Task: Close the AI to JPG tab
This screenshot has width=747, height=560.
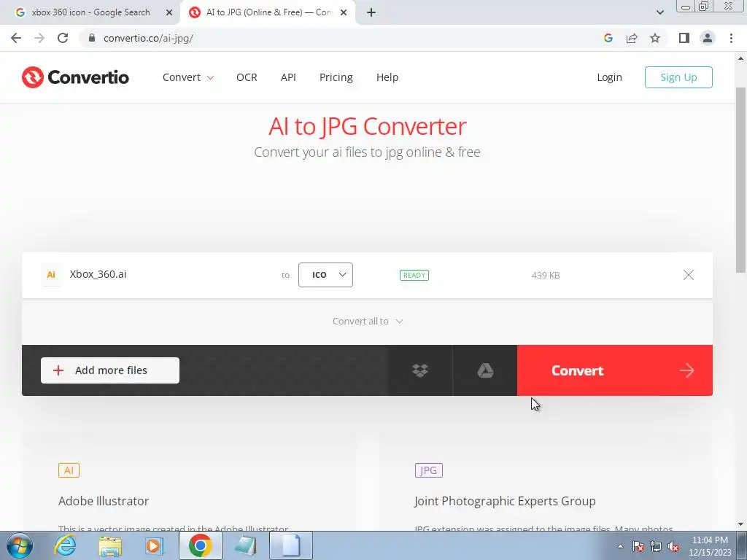Action: 344,12
